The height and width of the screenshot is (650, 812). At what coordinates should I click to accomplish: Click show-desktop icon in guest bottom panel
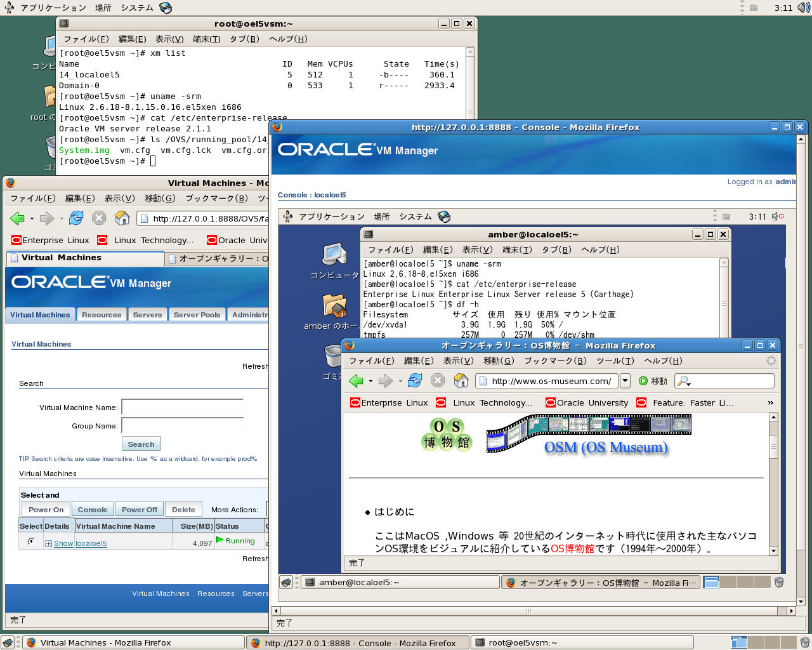pos(287,582)
